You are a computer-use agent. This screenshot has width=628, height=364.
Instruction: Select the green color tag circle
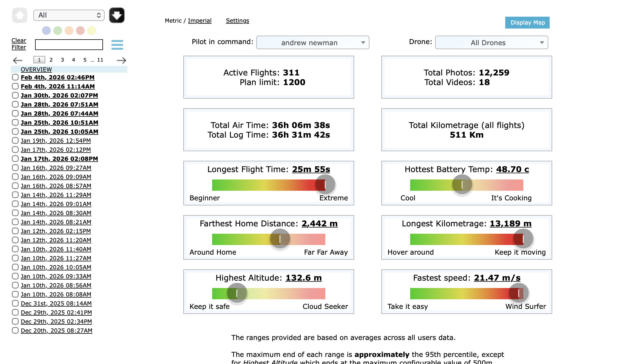pyautogui.click(x=58, y=31)
